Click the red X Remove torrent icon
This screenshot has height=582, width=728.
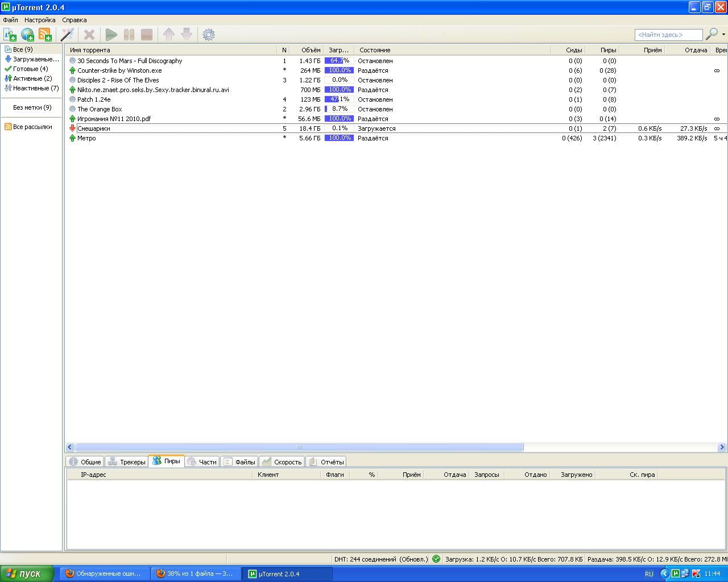[x=89, y=35]
